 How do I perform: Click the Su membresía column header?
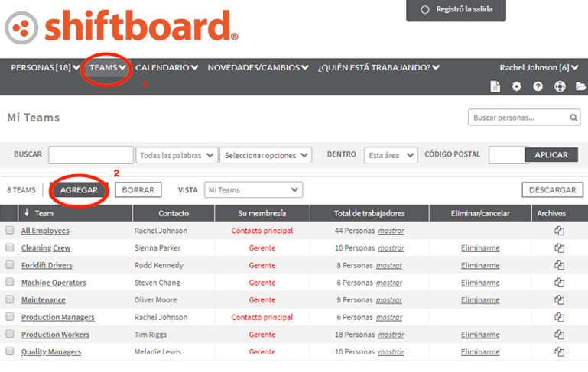(262, 213)
